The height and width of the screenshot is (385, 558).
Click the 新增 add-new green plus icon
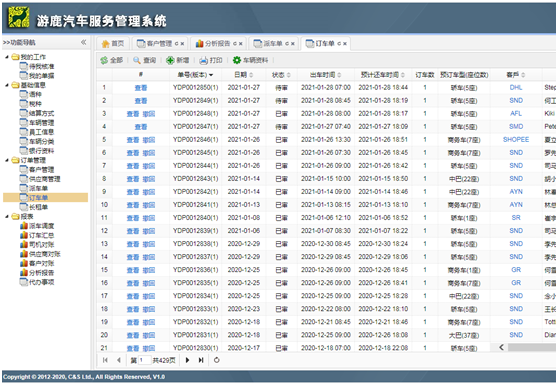[170, 60]
